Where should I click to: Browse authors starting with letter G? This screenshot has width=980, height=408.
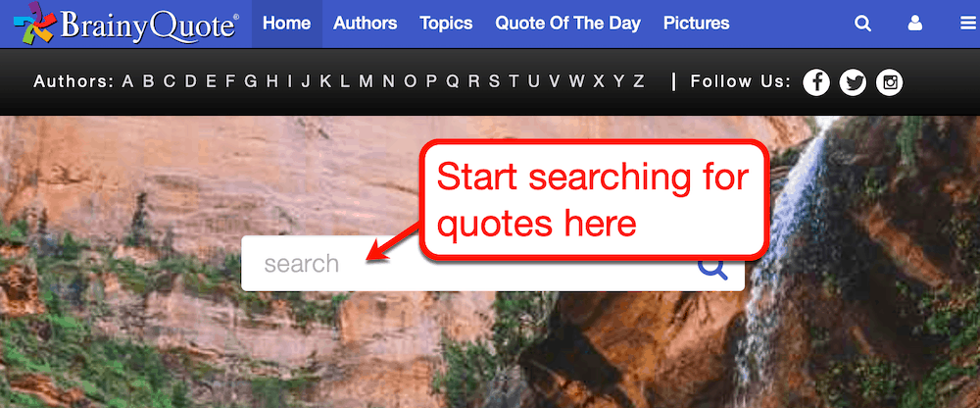(x=251, y=82)
